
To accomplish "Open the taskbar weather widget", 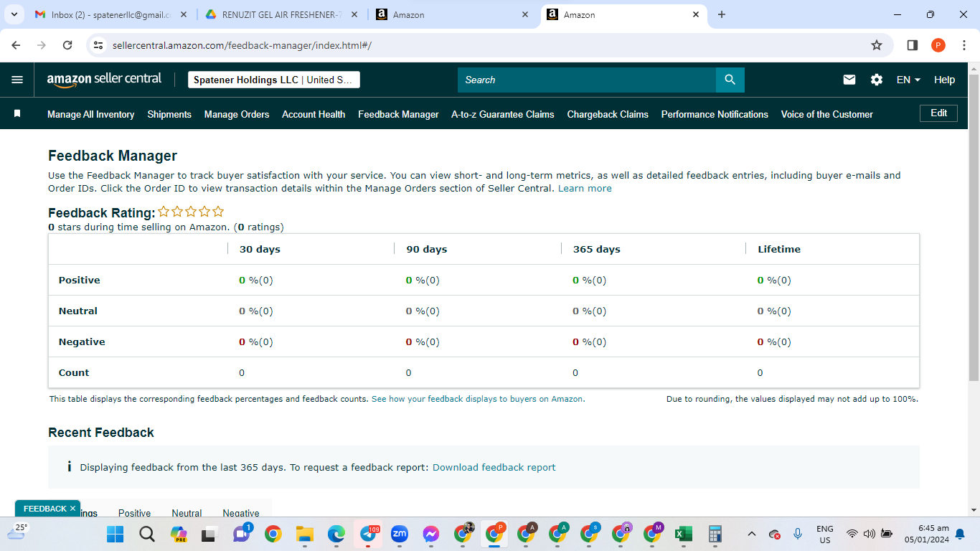I will pos(17,532).
